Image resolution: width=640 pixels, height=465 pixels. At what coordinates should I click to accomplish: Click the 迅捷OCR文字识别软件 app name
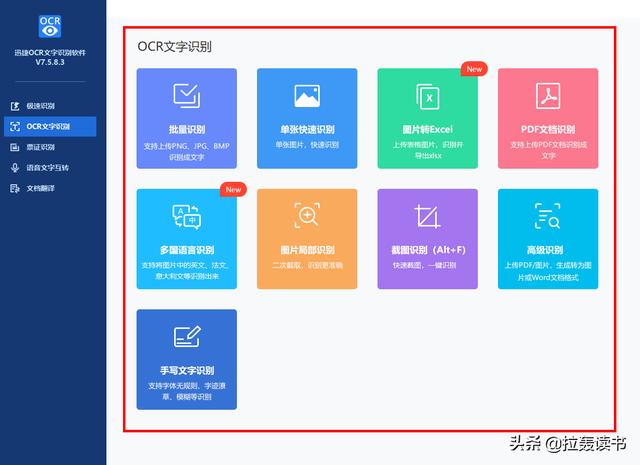(52, 51)
